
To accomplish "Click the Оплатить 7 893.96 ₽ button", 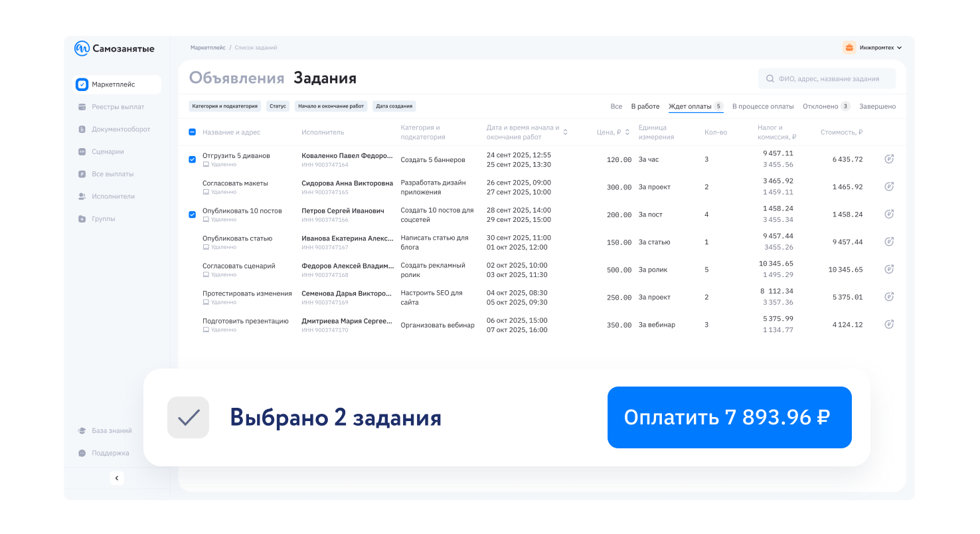I will [x=729, y=417].
